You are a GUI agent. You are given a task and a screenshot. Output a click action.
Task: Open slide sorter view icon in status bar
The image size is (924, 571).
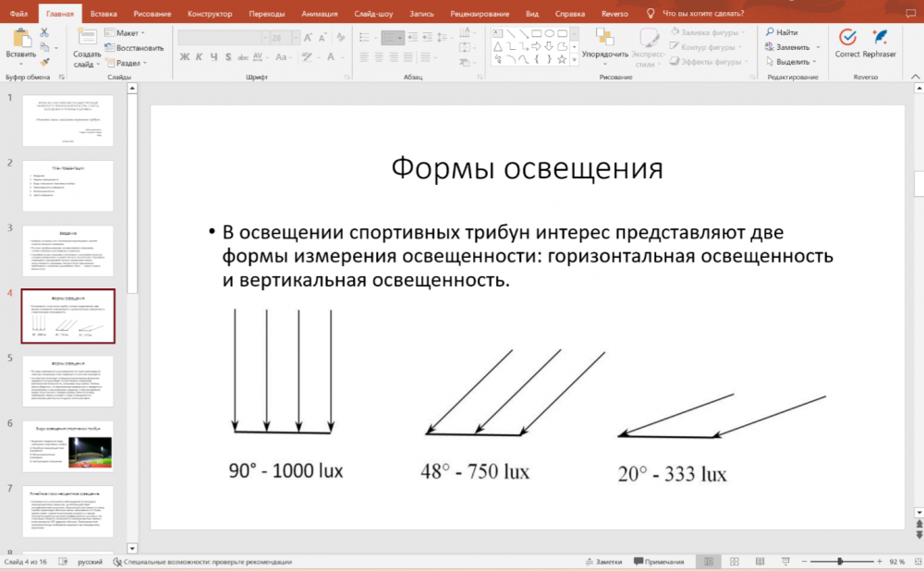click(x=735, y=562)
